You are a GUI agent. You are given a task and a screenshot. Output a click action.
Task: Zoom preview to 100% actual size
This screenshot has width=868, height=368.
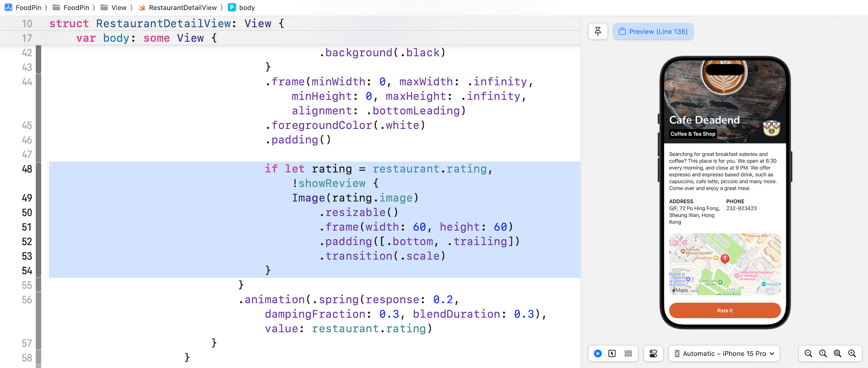tap(823, 354)
